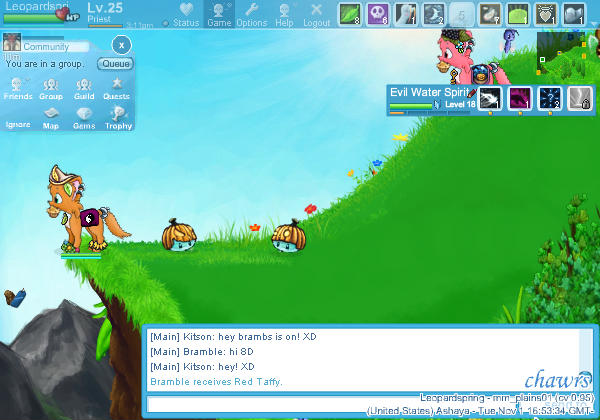Click the Evil Water Spirit health bar
Image resolution: width=600 pixels, height=420 pixels.
click(x=411, y=106)
